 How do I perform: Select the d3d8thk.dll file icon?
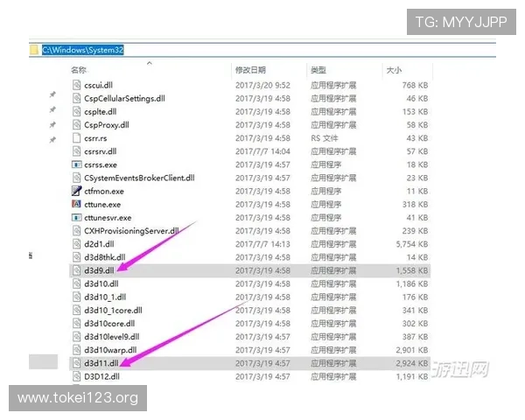(x=77, y=257)
